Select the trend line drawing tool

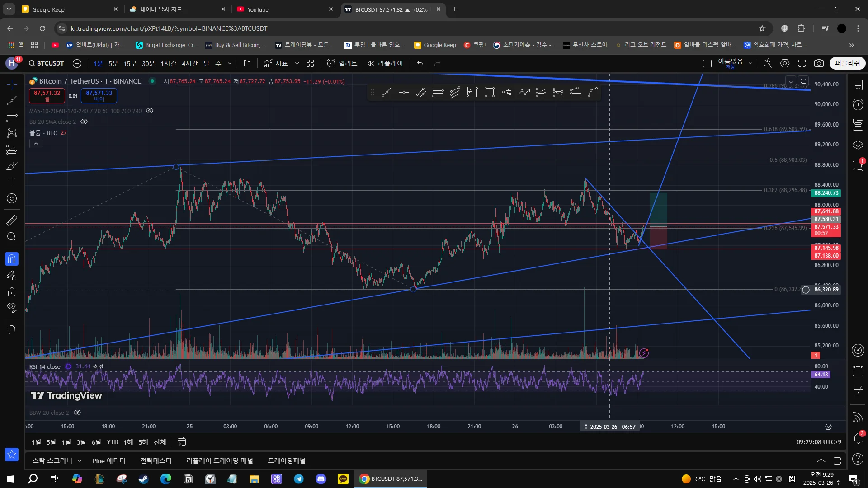(x=12, y=100)
